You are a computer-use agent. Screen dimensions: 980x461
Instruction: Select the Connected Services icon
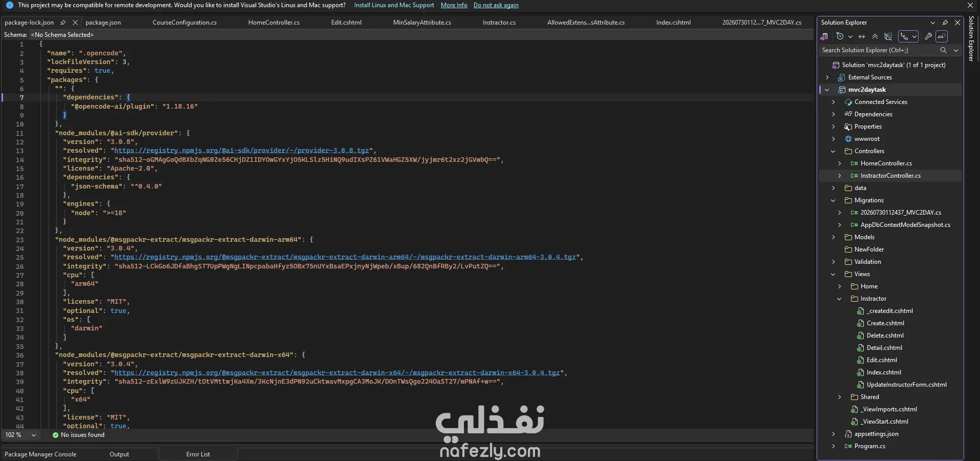tap(848, 102)
